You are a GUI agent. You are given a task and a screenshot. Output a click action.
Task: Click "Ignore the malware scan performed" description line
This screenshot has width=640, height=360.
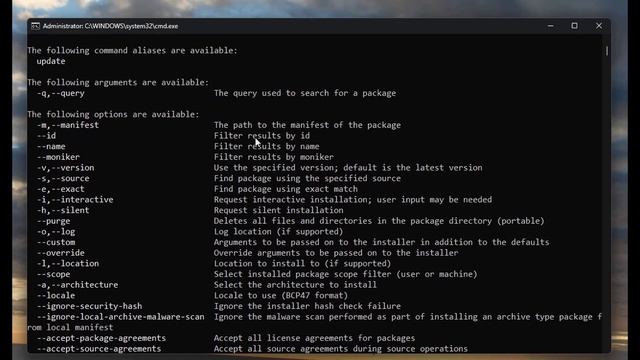pyautogui.click(x=408, y=316)
